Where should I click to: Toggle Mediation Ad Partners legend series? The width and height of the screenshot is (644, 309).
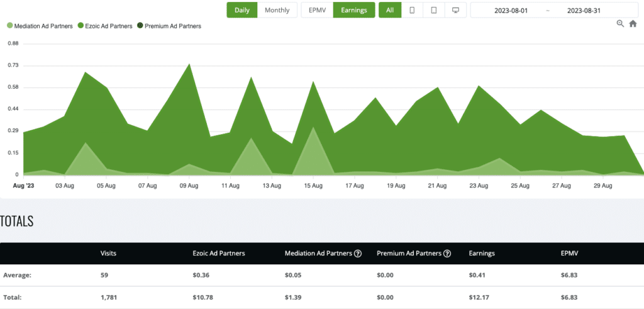[40, 26]
